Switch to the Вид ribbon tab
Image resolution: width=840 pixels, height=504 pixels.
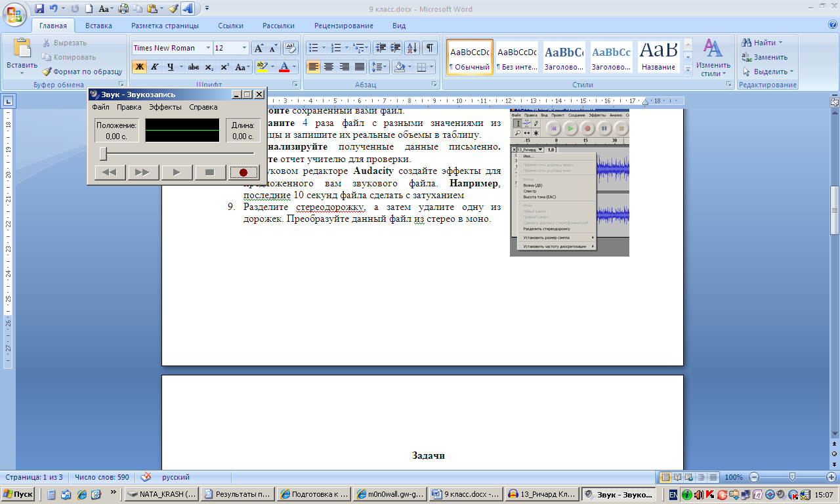[399, 26]
